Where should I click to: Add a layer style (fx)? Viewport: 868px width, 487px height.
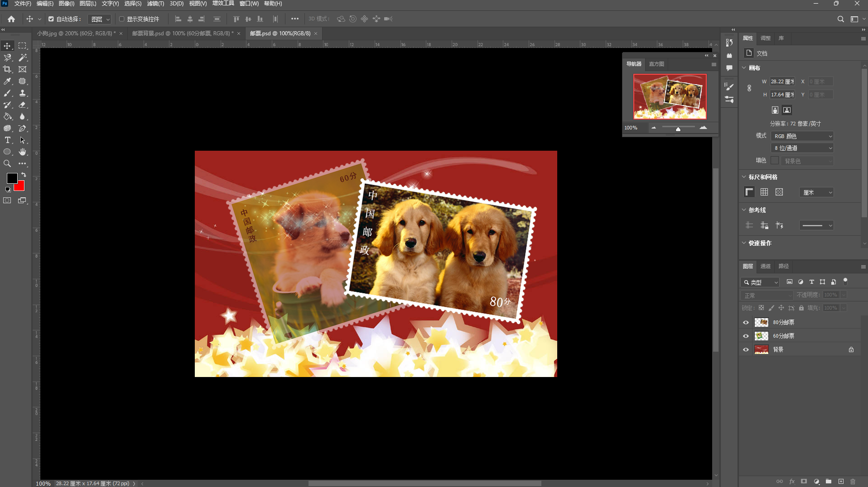click(792, 482)
